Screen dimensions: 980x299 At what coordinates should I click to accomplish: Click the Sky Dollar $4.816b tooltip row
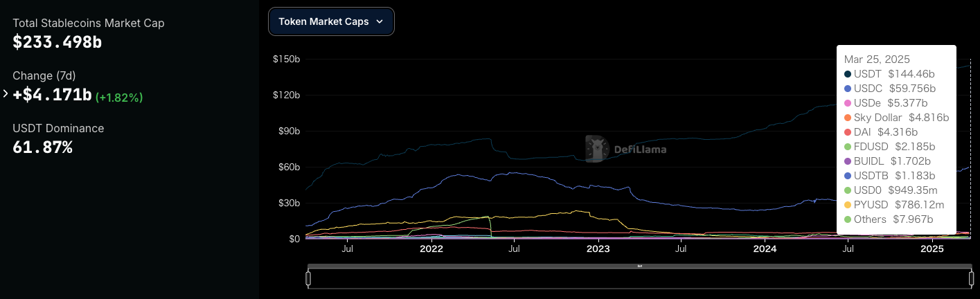896,118
